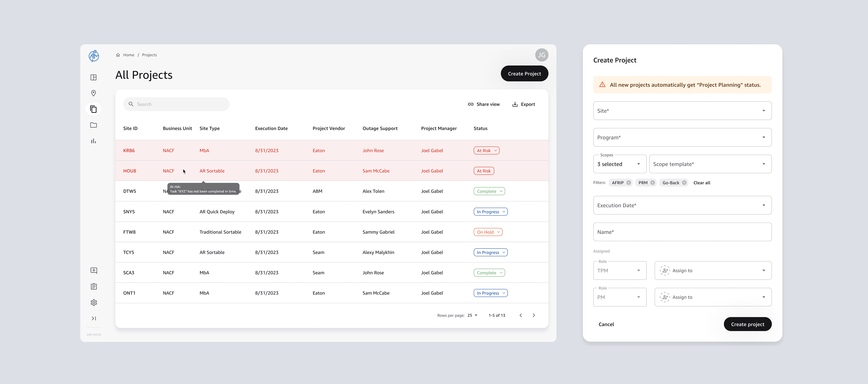
Task: Go to next page of results
Action: tap(534, 315)
